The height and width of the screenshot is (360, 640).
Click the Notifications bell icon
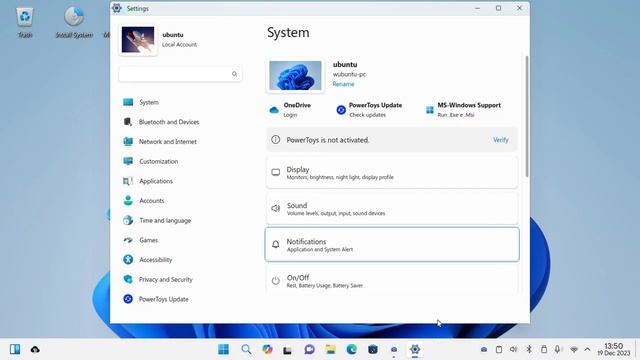click(x=276, y=244)
